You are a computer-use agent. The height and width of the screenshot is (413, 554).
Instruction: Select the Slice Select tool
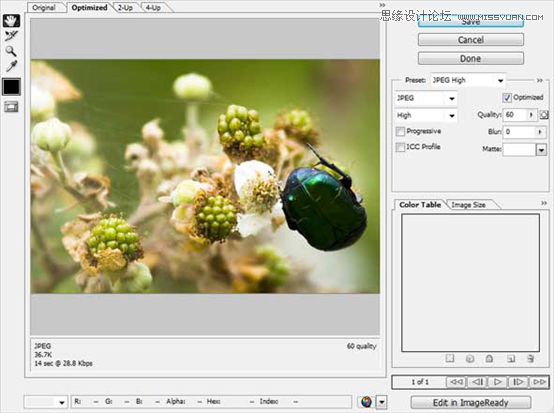[11, 36]
